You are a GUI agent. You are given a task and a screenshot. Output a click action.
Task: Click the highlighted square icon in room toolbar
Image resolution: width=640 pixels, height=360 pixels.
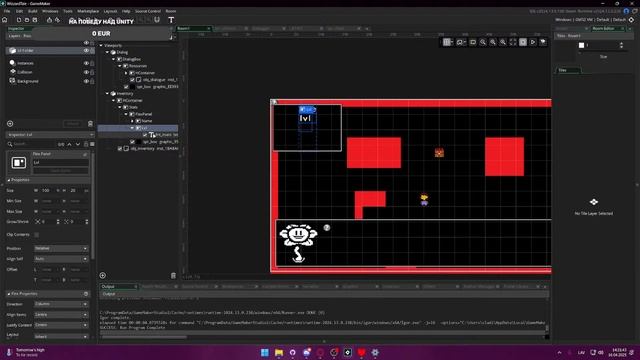point(523,42)
